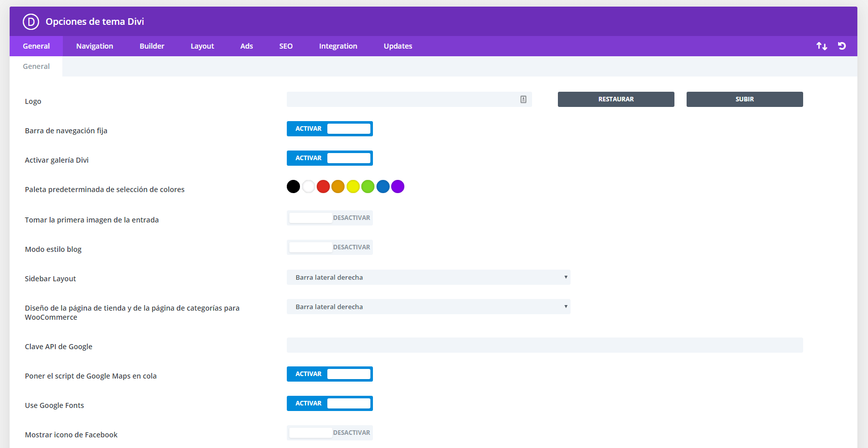Select the blue palette color swatch
This screenshot has width=868, height=448.
pos(383,186)
